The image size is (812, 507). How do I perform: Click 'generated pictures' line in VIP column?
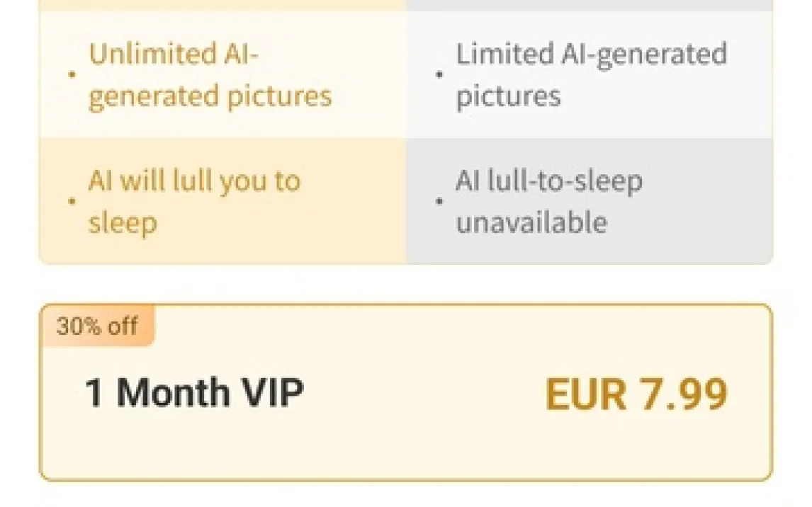(x=210, y=96)
